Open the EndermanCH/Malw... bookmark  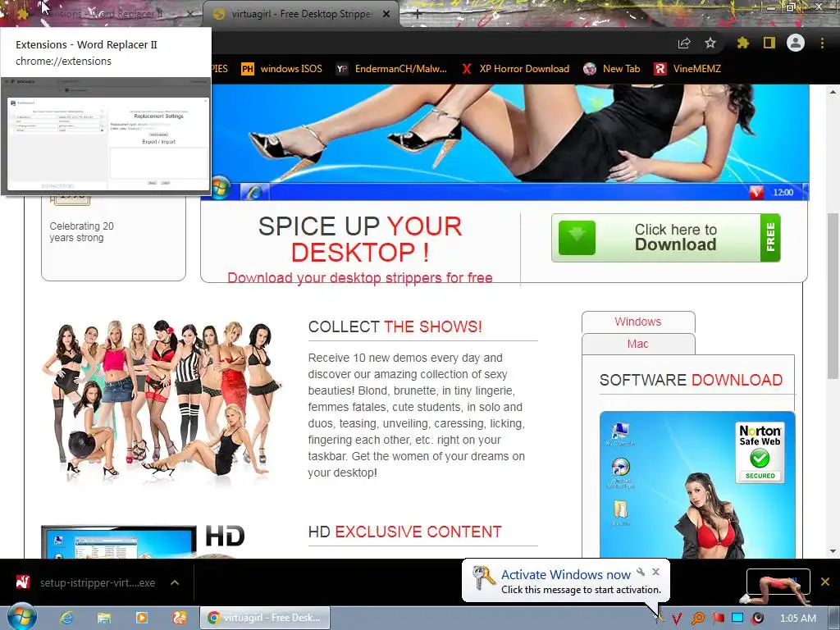click(391, 69)
